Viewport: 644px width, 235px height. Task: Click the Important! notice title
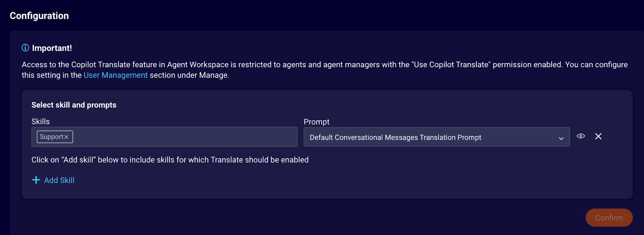click(x=52, y=48)
